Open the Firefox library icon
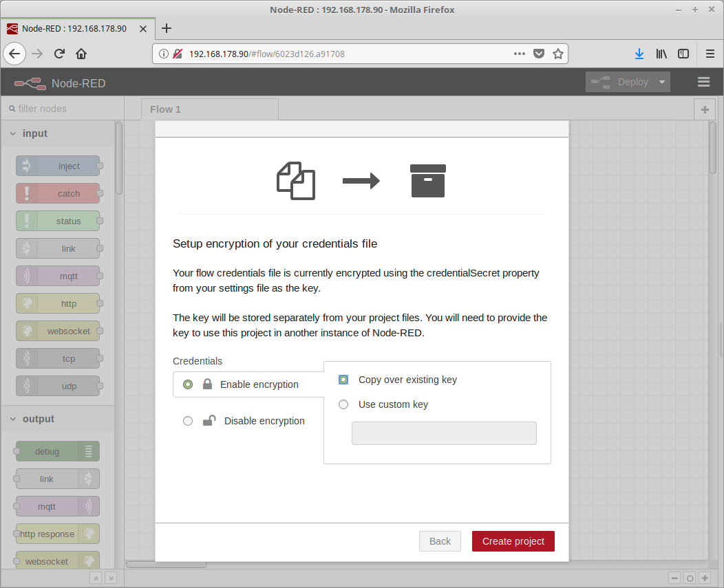This screenshot has height=588, width=724. pyautogui.click(x=661, y=54)
